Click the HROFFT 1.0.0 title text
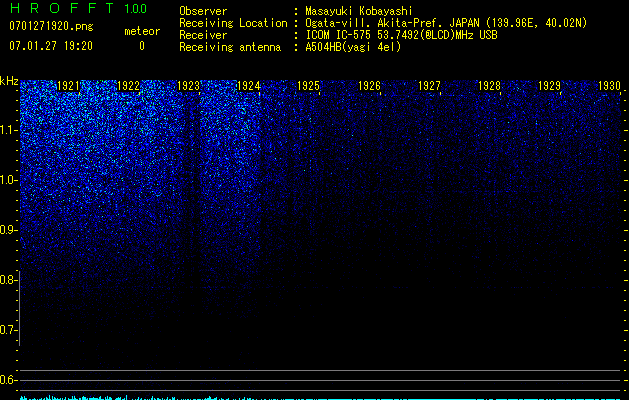The image size is (629, 400). coord(78,8)
